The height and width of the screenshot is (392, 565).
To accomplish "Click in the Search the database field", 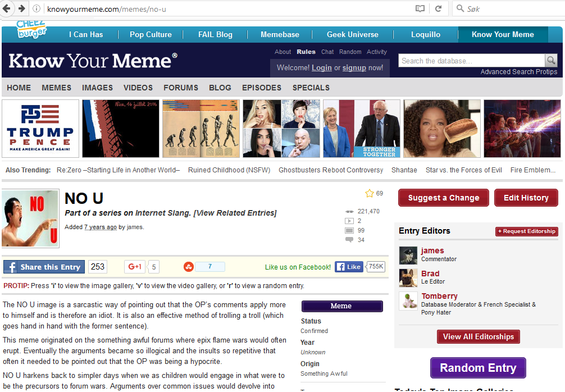I will point(471,61).
